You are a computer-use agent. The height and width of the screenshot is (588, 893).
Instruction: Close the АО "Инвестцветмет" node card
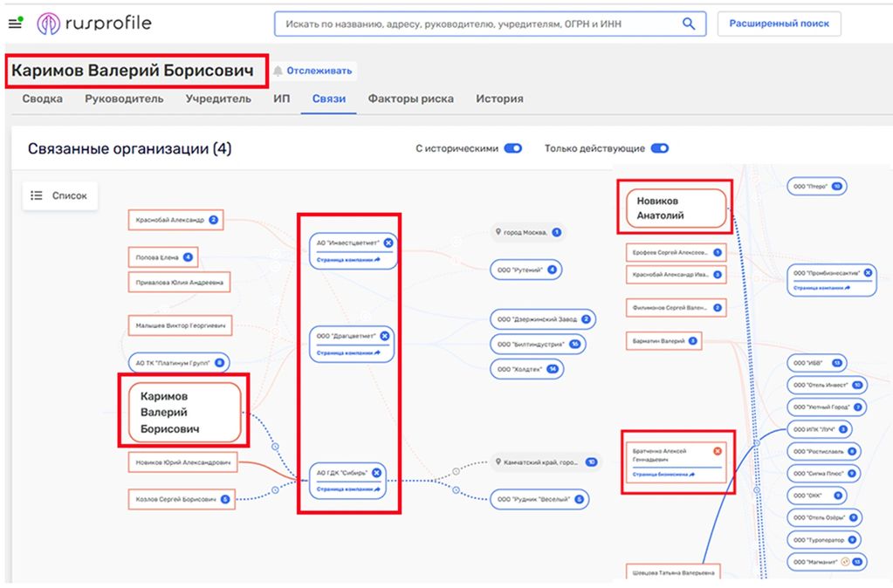(x=388, y=243)
